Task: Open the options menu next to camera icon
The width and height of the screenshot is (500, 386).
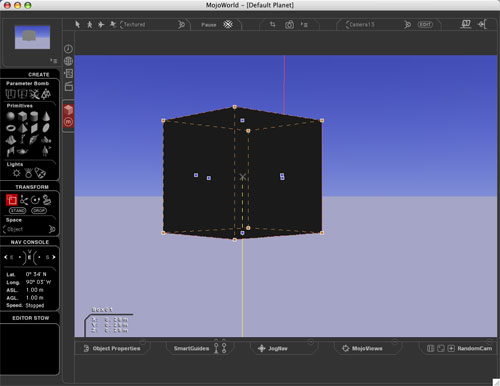Action: click(x=304, y=25)
